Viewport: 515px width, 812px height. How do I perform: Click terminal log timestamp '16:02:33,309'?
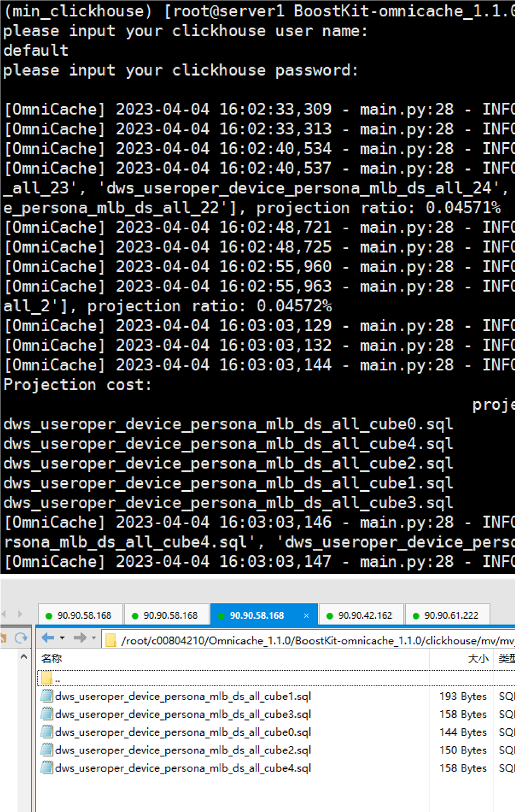click(275, 109)
